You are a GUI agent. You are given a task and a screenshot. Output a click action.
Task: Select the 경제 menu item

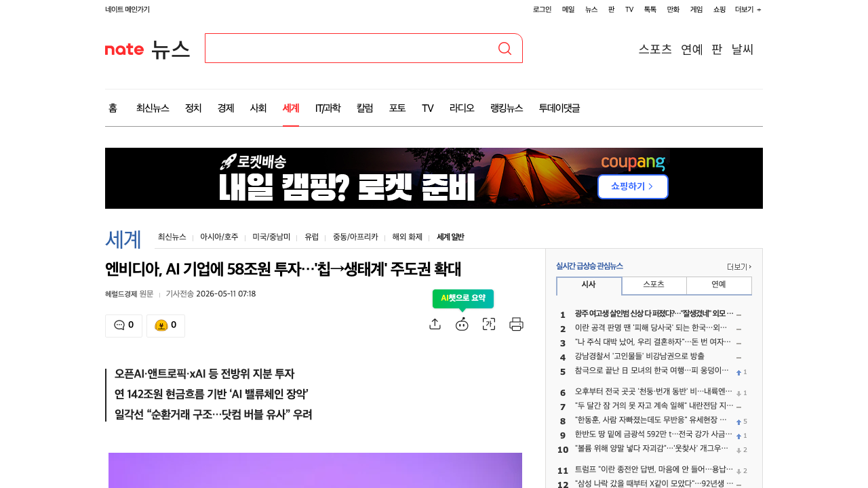point(226,108)
